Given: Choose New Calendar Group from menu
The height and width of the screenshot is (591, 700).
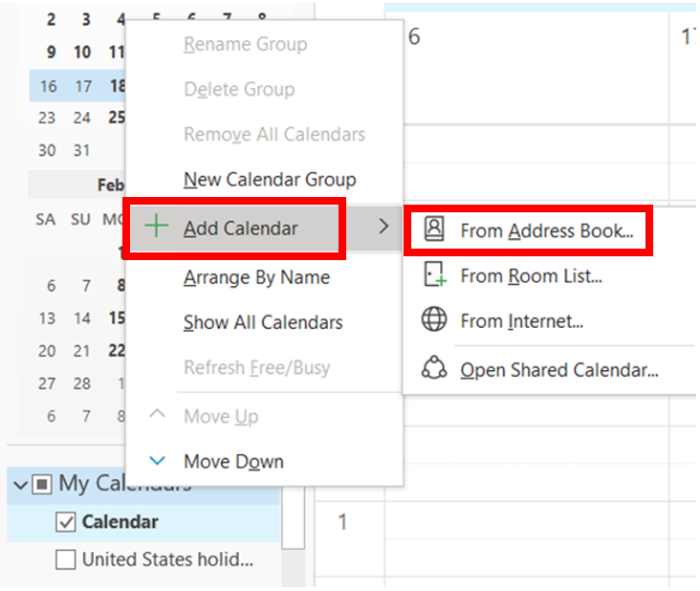Looking at the screenshot, I should [x=270, y=180].
